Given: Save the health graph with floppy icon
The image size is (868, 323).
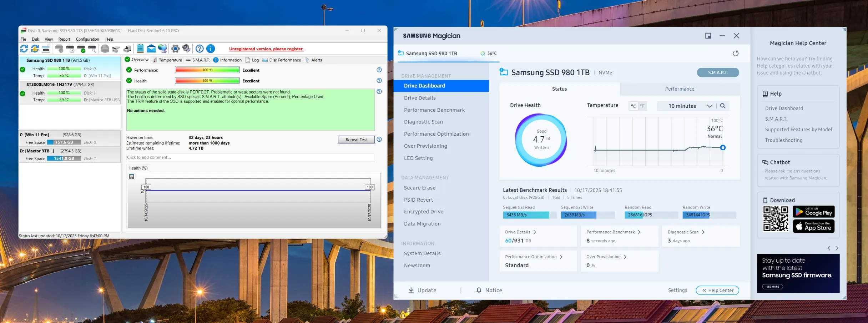Looking at the screenshot, I should click(x=132, y=177).
